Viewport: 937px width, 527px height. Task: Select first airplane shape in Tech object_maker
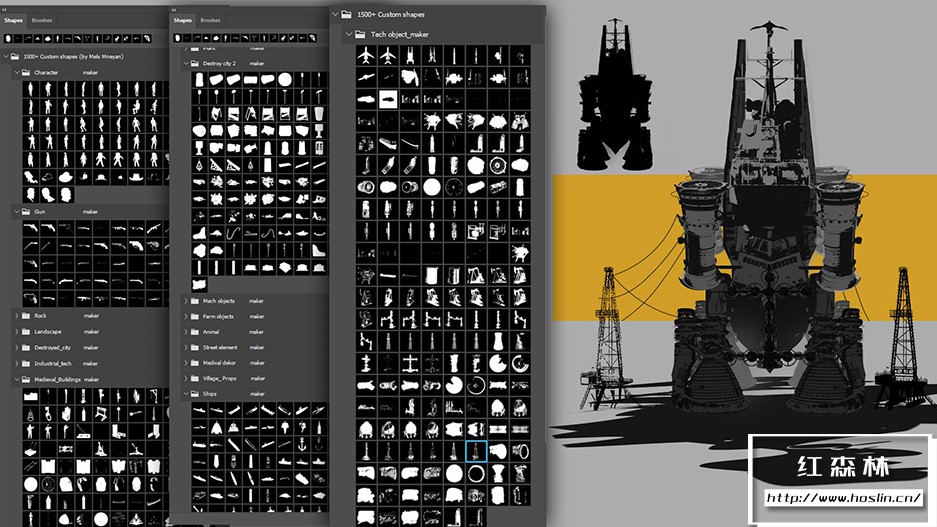coord(366,56)
